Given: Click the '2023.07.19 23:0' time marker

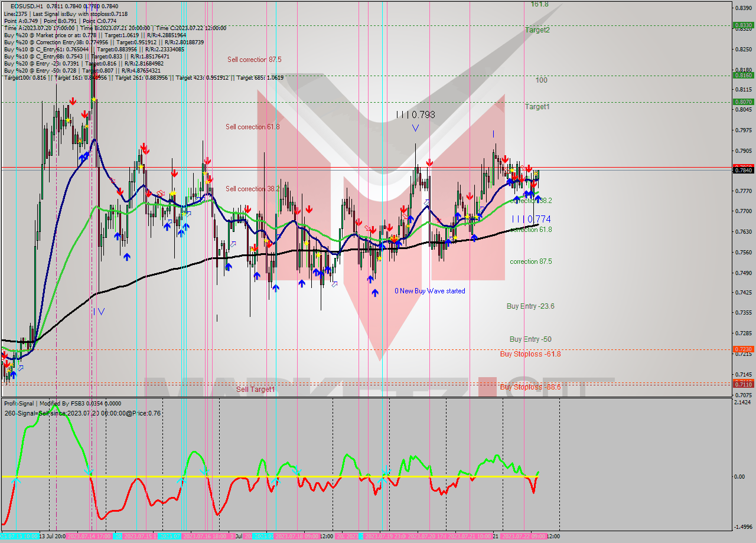Looking at the screenshot, I should pos(386,537).
